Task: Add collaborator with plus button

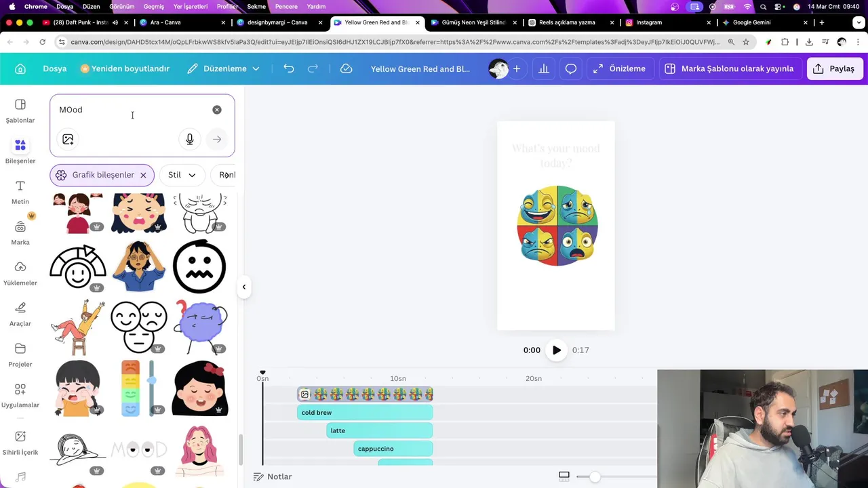Action: 517,68
